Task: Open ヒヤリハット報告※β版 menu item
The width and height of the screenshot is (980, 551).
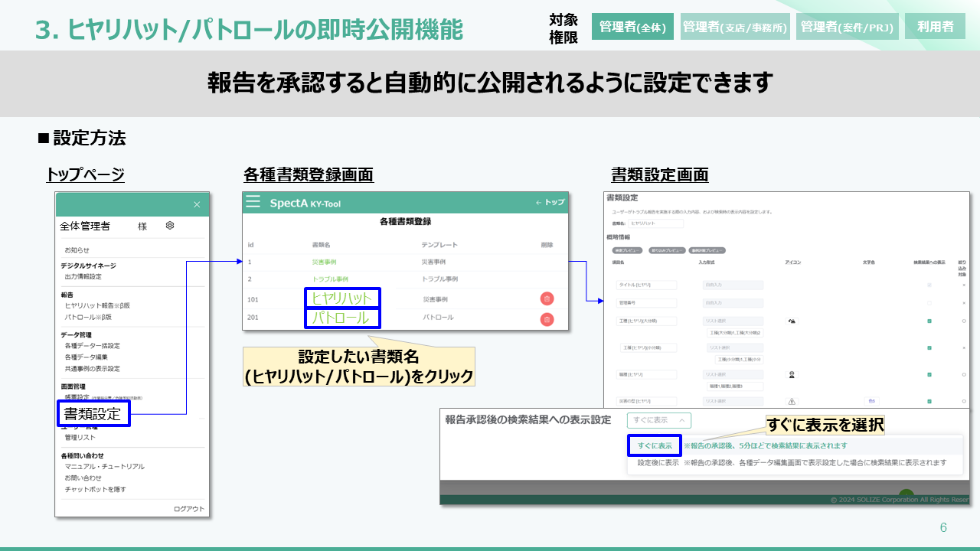Action: click(x=97, y=305)
